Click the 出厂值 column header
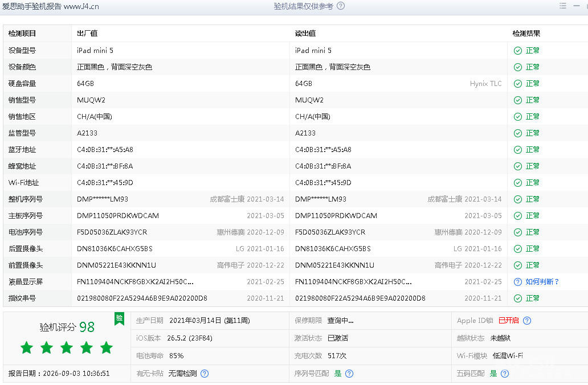This screenshot has width=588, height=385. pyautogui.click(x=87, y=34)
